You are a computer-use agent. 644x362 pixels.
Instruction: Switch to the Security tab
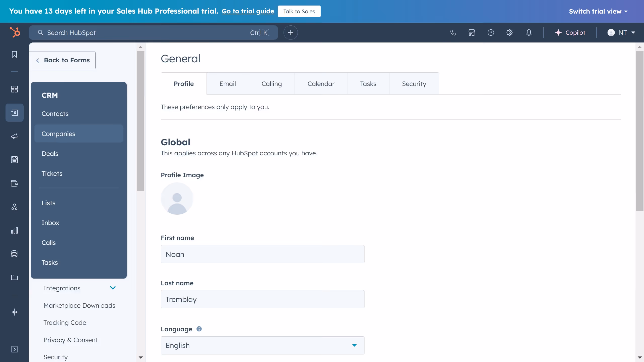414,83
